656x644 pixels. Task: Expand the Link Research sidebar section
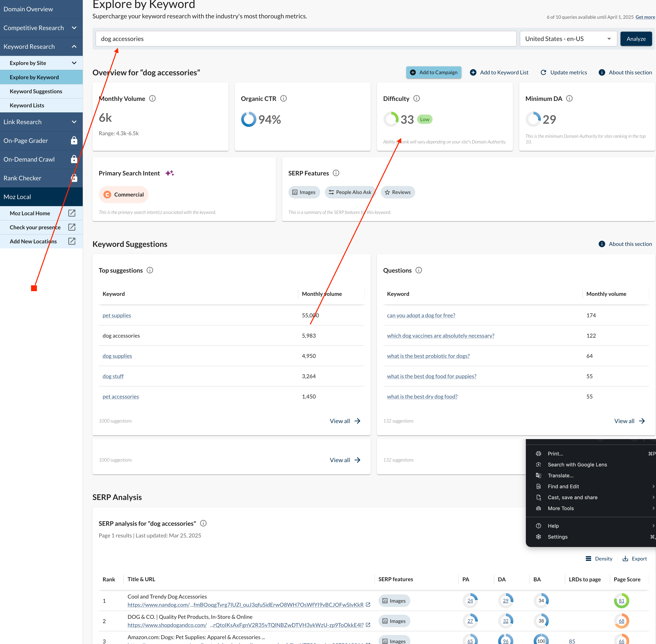pos(74,122)
